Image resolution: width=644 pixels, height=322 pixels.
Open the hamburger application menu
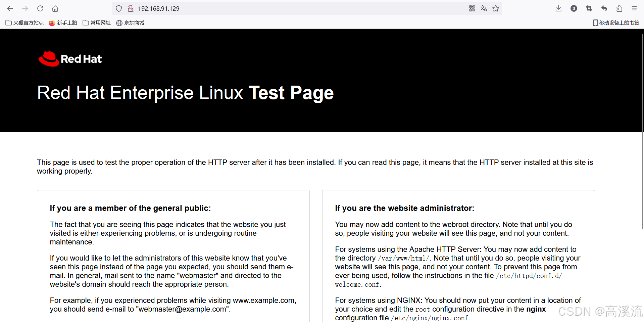[x=634, y=8]
